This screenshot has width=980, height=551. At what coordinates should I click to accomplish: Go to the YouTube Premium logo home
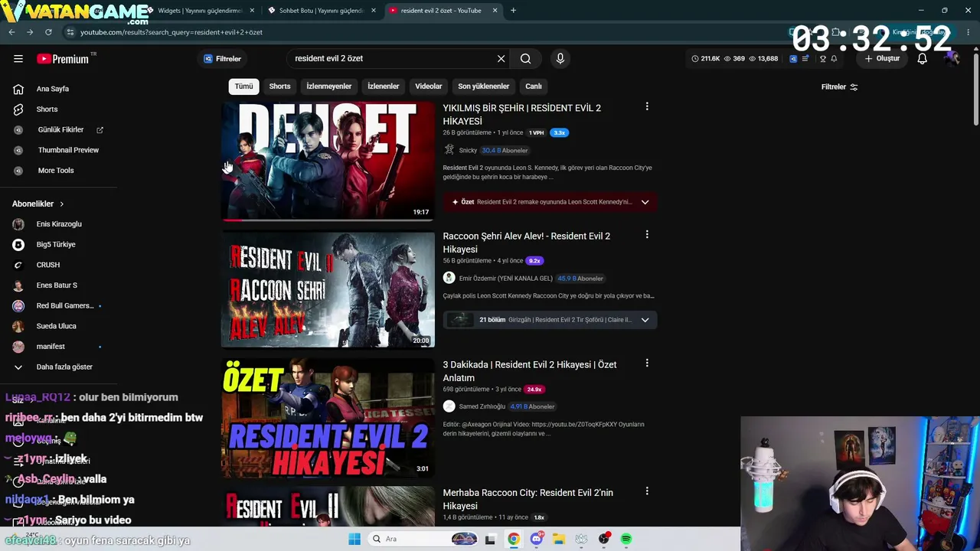pos(63,59)
